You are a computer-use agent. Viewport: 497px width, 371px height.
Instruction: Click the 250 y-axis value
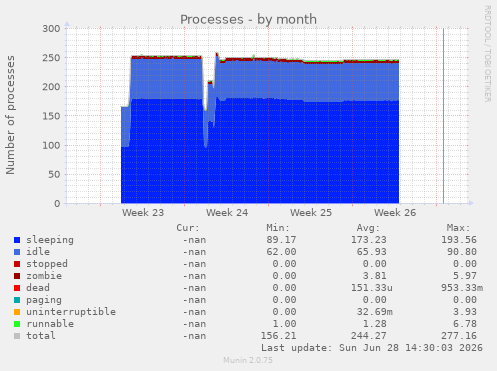pos(51,58)
